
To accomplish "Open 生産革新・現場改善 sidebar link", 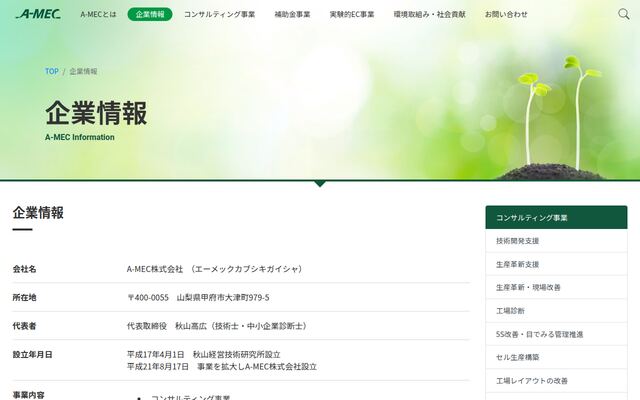I will (556, 287).
